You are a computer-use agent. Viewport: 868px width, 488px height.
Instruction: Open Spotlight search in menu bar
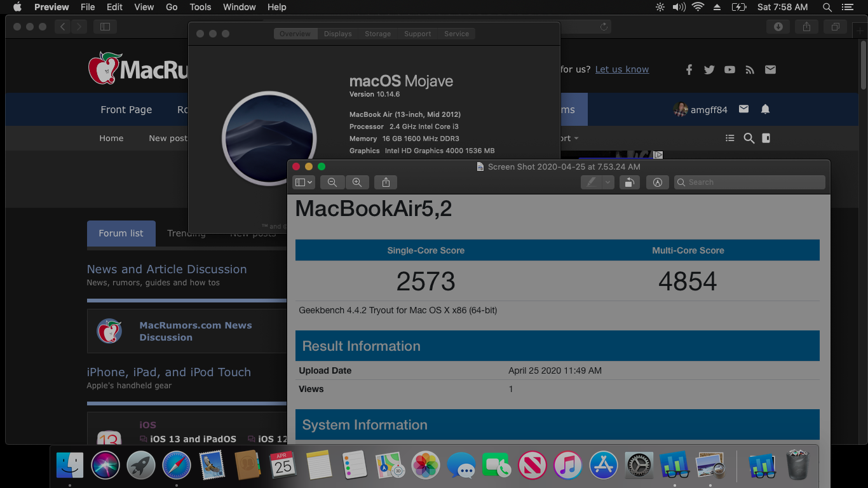(827, 7)
